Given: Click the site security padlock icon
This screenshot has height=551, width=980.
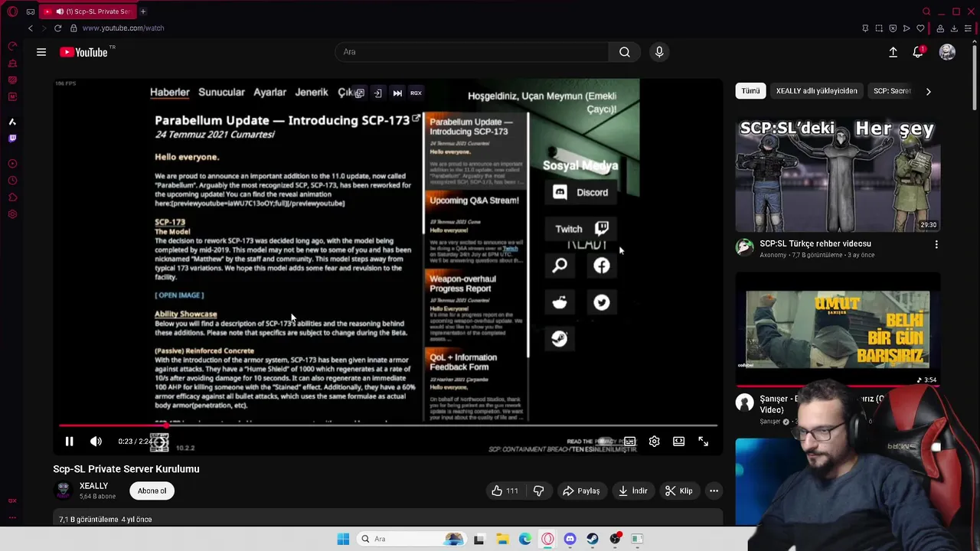Looking at the screenshot, I should pyautogui.click(x=73, y=28).
